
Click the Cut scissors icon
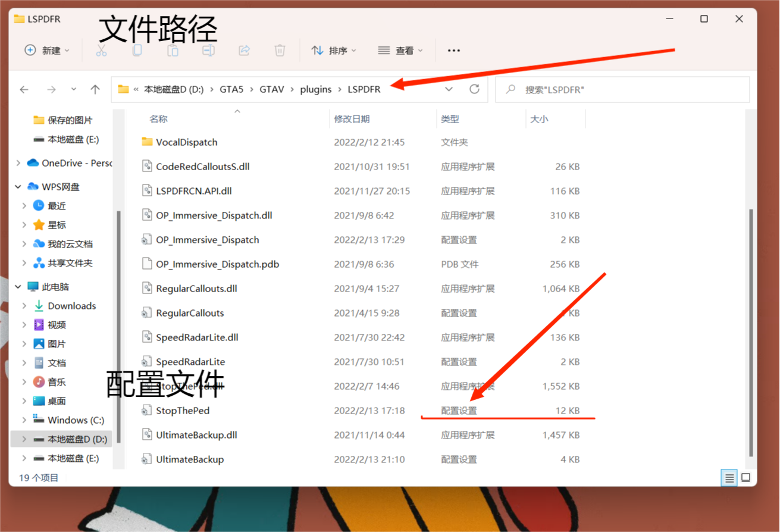[x=101, y=51]
